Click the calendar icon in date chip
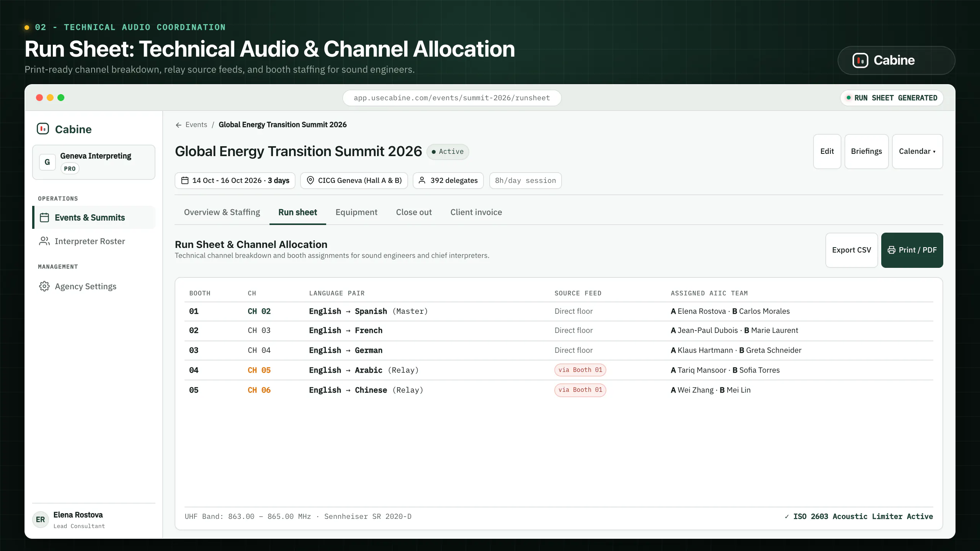This screenshot has height=551, width=980. (x=185, y=180)
